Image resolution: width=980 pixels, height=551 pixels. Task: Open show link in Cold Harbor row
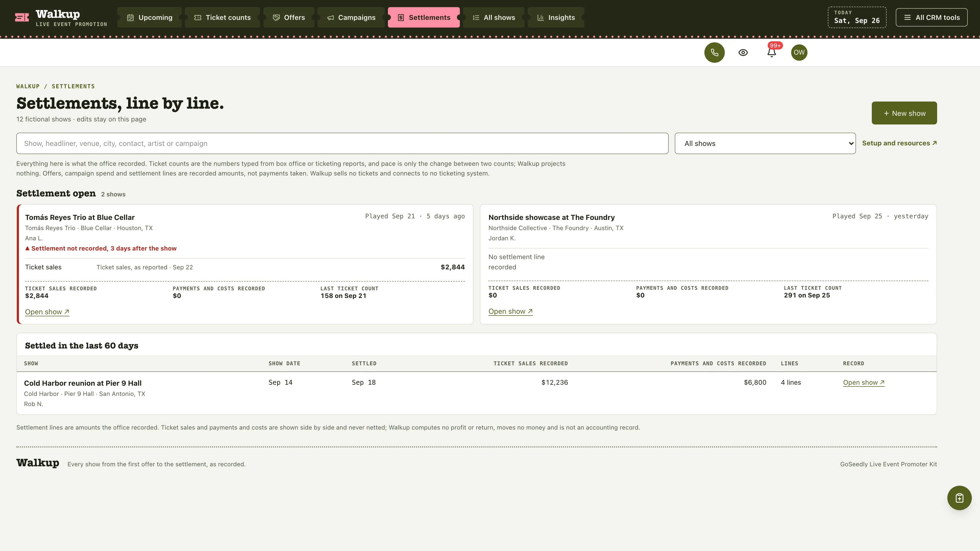click(x=864, y=383)
